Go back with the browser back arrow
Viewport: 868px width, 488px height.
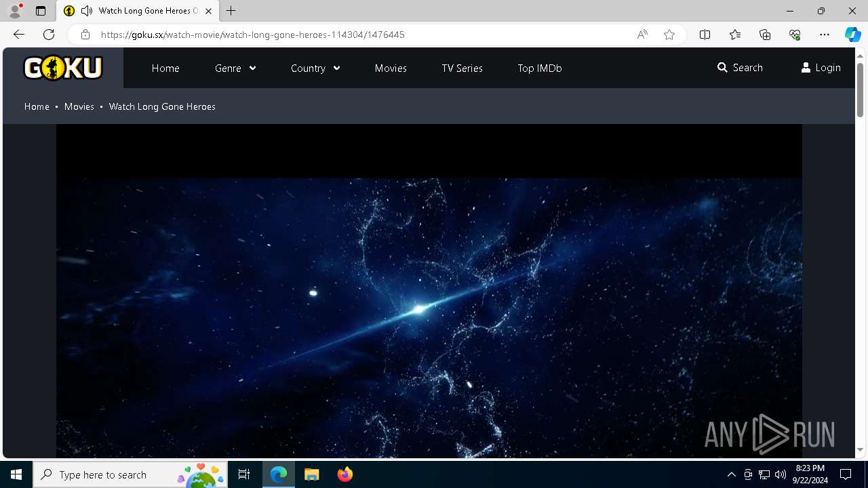coord(19,35)
